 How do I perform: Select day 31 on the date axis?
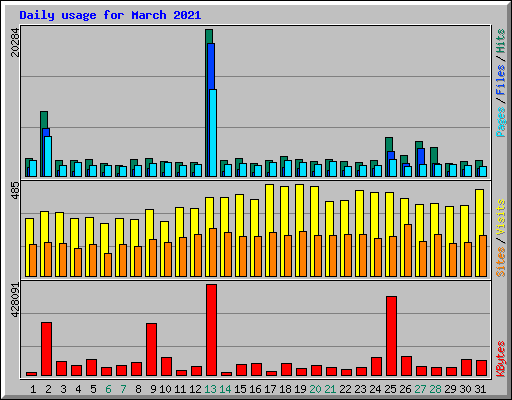480,389
